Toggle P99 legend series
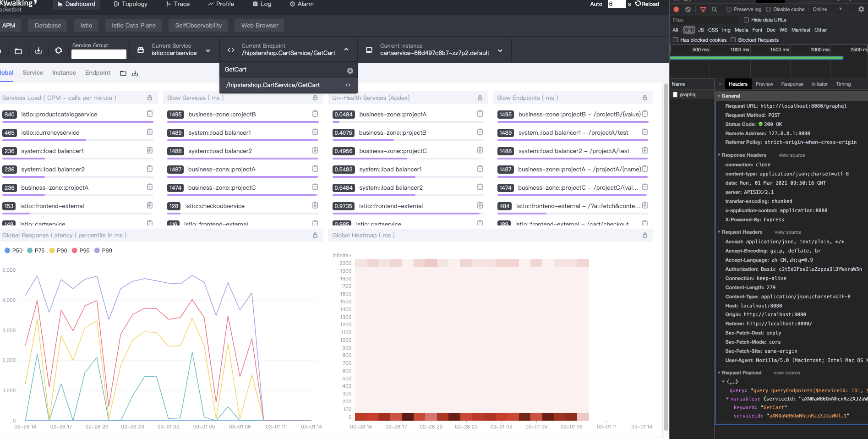The image size is (868, 439). (x=103, y=250)
